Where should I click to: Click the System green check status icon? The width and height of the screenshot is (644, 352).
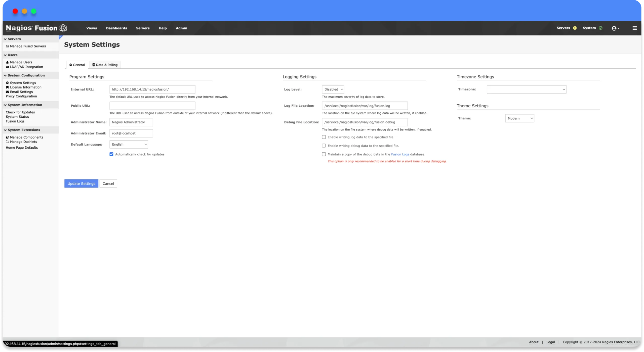pyautogui.click(x=600, y=28)
